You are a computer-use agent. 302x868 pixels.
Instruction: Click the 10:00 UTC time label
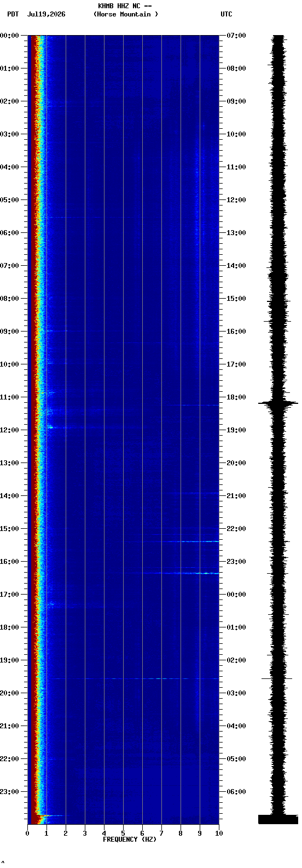236,134
